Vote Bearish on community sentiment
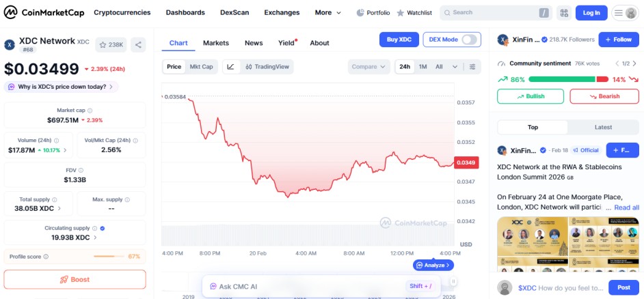This screenshot has height=299, width=644. click(604, 96)
